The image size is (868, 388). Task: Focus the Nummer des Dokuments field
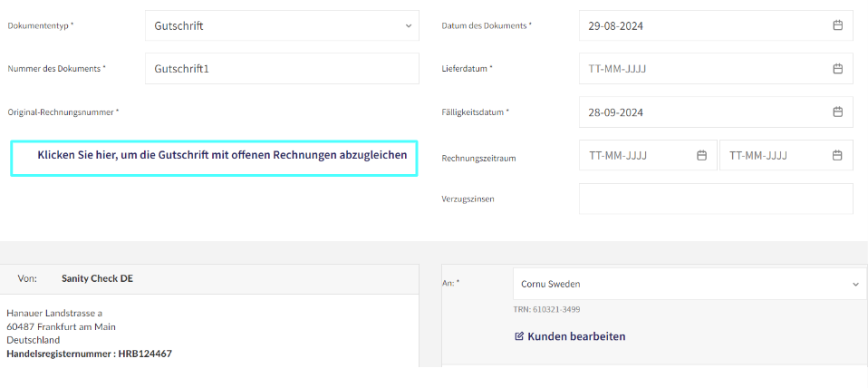282,69
